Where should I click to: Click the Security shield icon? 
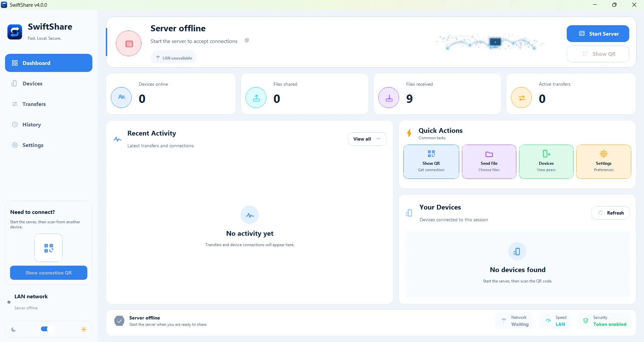[586, 321]
